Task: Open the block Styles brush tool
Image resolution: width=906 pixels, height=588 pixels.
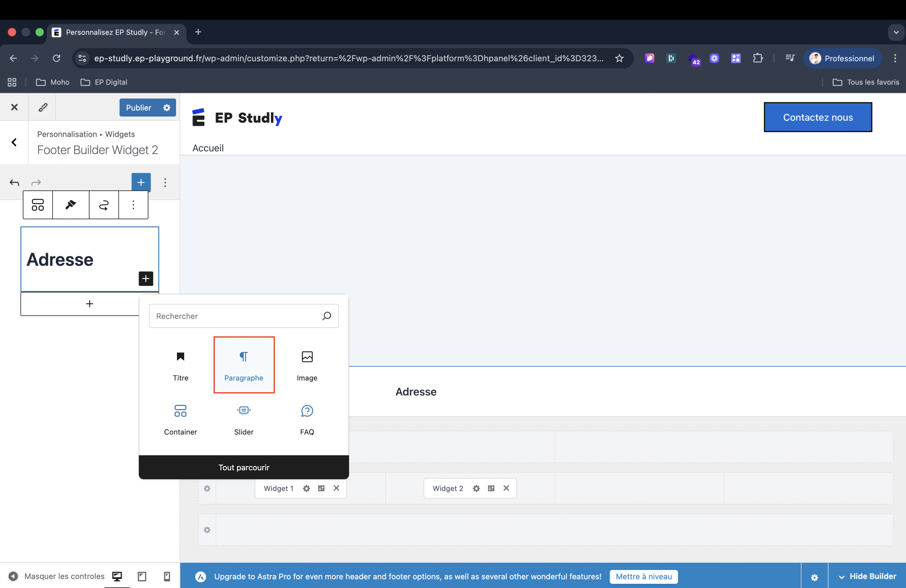Action: [70, 205]
